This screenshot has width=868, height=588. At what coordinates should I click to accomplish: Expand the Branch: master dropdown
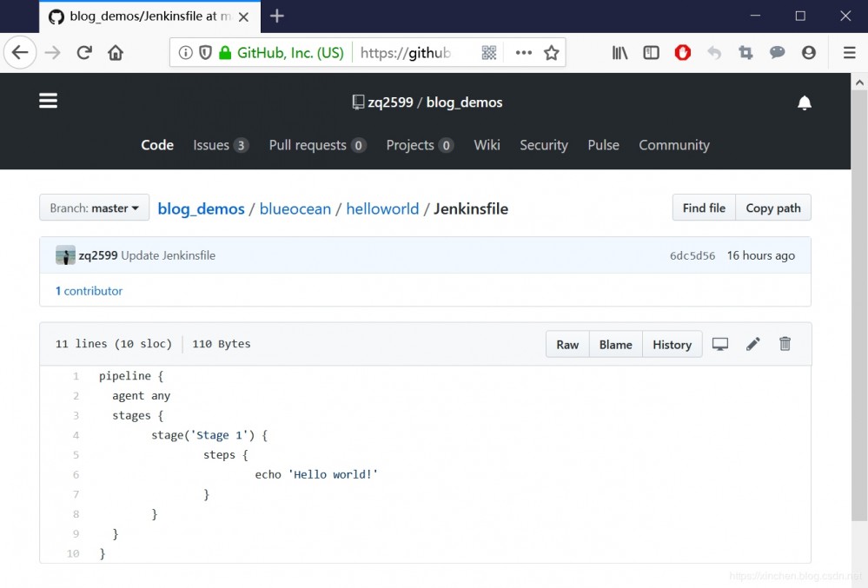point(94,208)
